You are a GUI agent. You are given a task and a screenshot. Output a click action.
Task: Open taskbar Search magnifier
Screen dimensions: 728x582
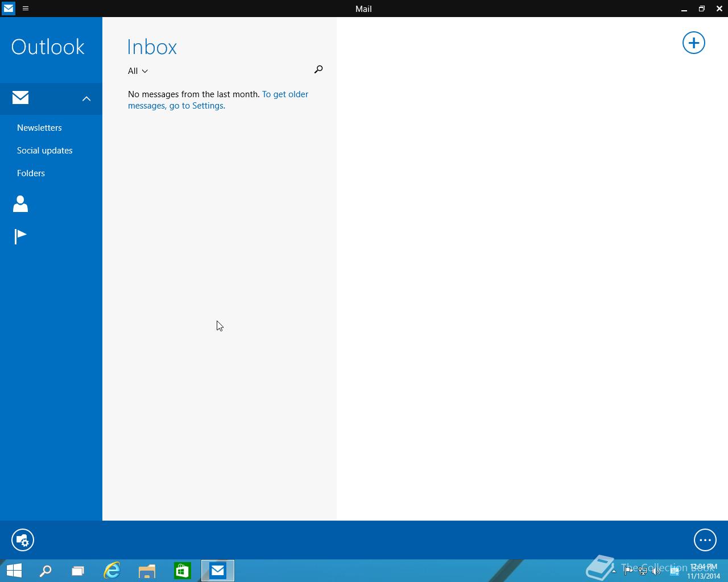tap(45, 571)
